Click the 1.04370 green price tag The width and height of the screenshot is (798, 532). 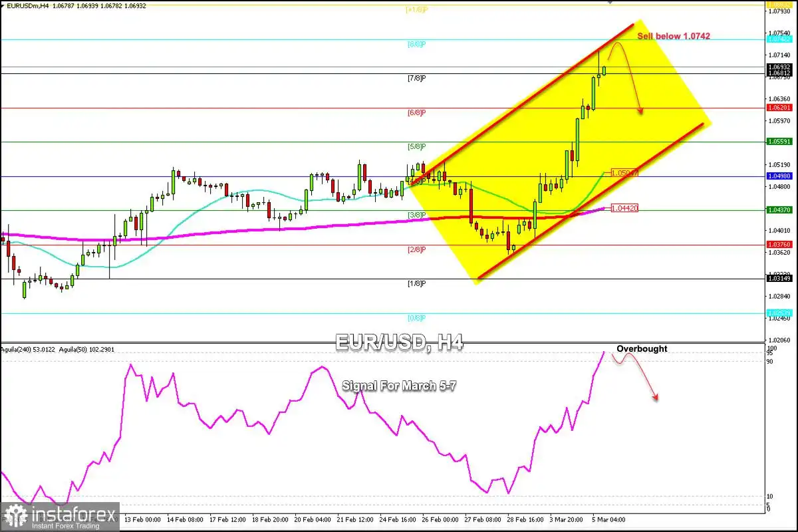780,210
